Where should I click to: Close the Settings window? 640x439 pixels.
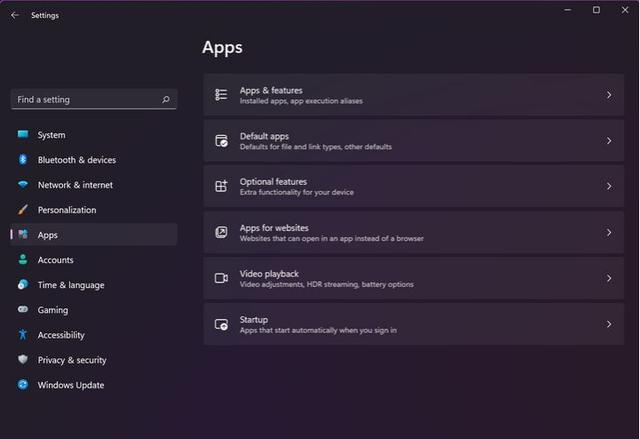coord(625,10)
